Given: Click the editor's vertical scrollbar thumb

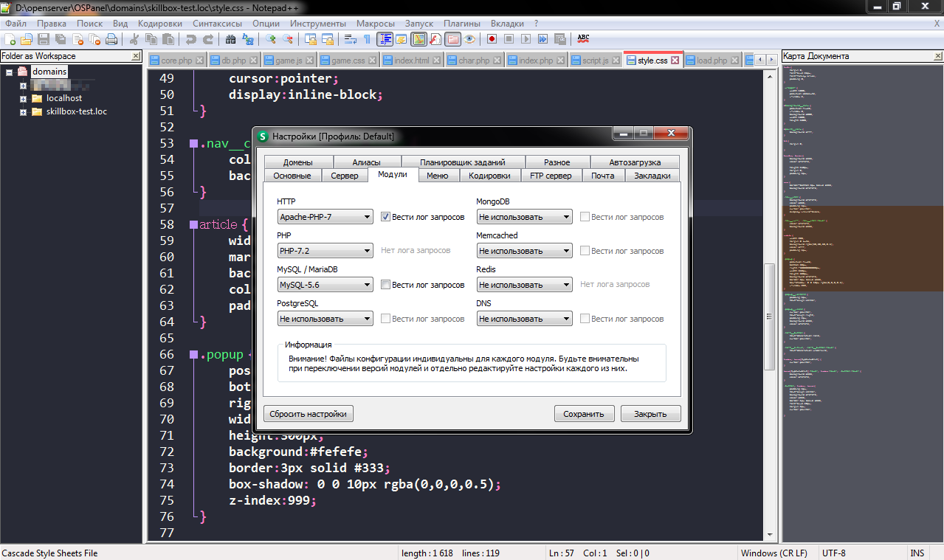Looking at the screenshot, I should 770,304.
